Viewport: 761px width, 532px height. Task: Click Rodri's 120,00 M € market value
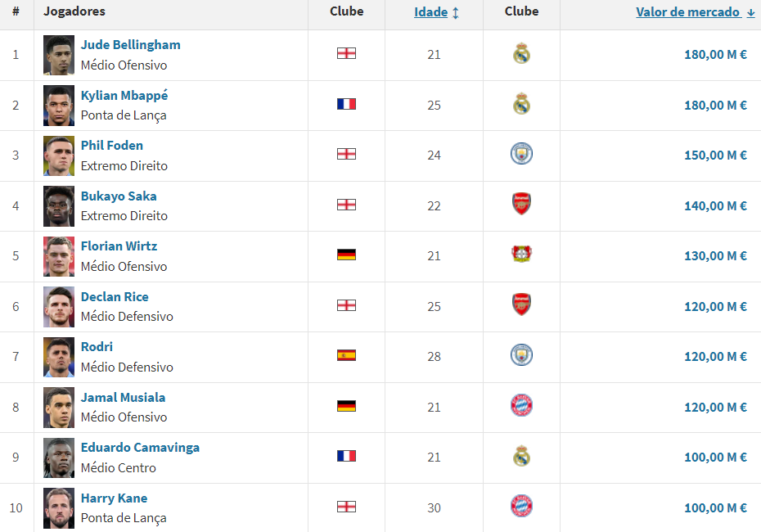click(715, 357)
